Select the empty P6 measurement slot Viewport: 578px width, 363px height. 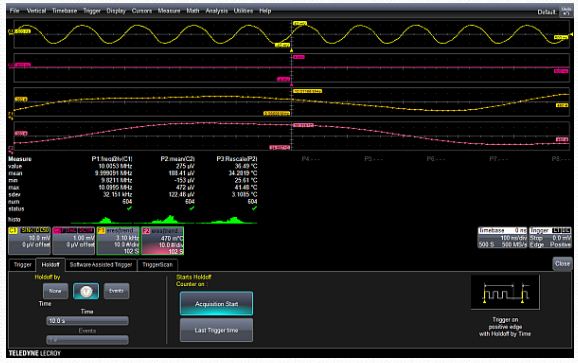coord(436,159)
